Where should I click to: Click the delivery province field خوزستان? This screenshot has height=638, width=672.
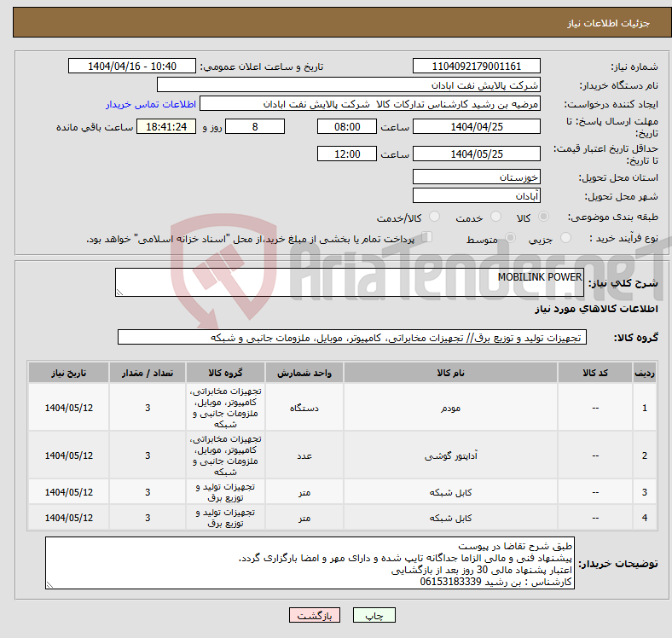476,177
